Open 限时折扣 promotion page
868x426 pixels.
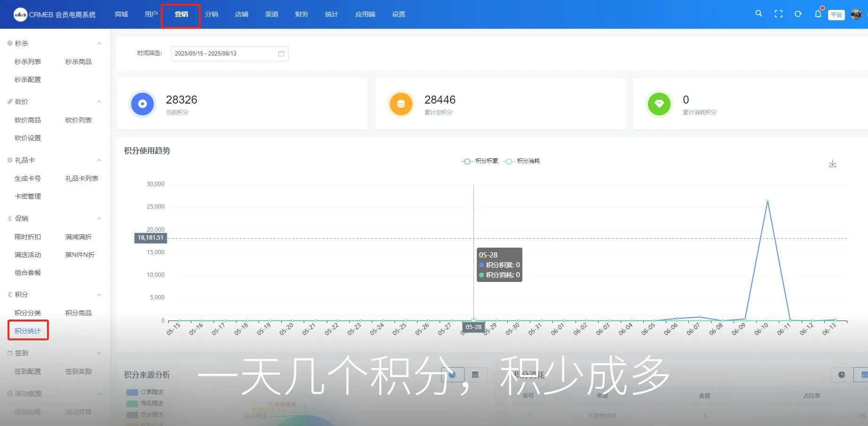(x=28, y=237)
